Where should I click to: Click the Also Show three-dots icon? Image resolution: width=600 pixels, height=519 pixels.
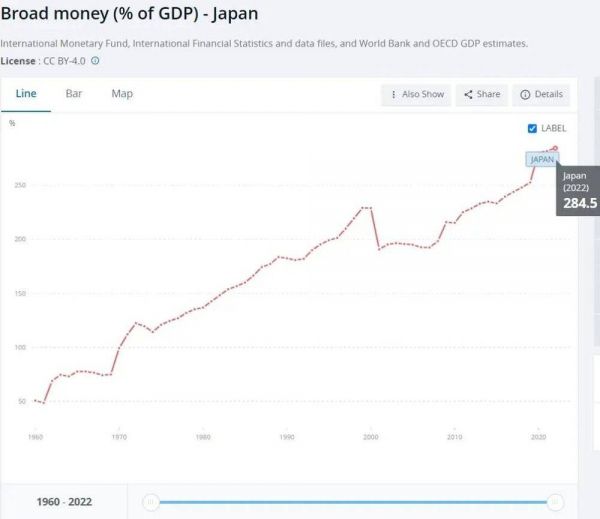(x=394, y=95)
